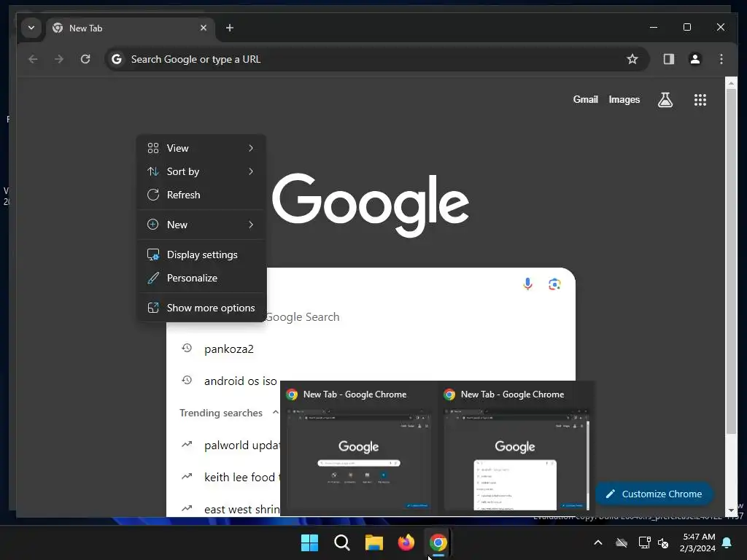Click the muted volume tray icon
The image size is (747, 560).
[x=663, y=542]
